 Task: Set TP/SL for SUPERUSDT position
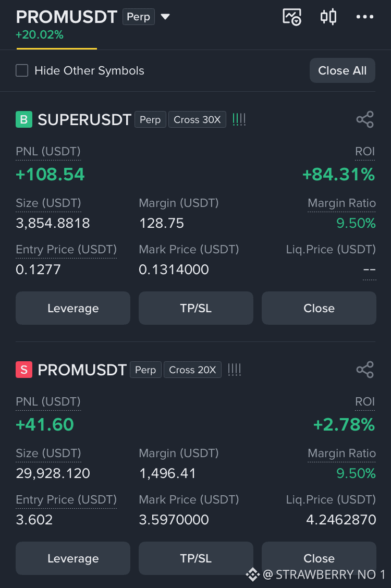(196, 308)
